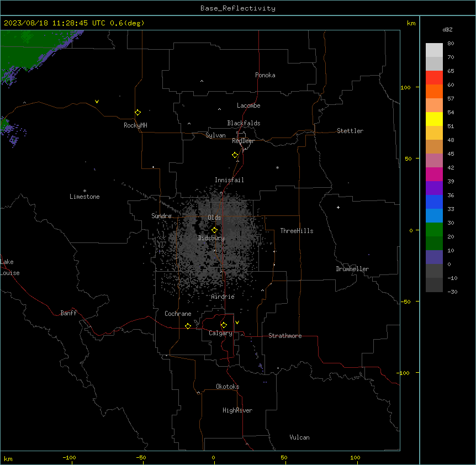Click the Sundre town label

click(x=161, y=216)
